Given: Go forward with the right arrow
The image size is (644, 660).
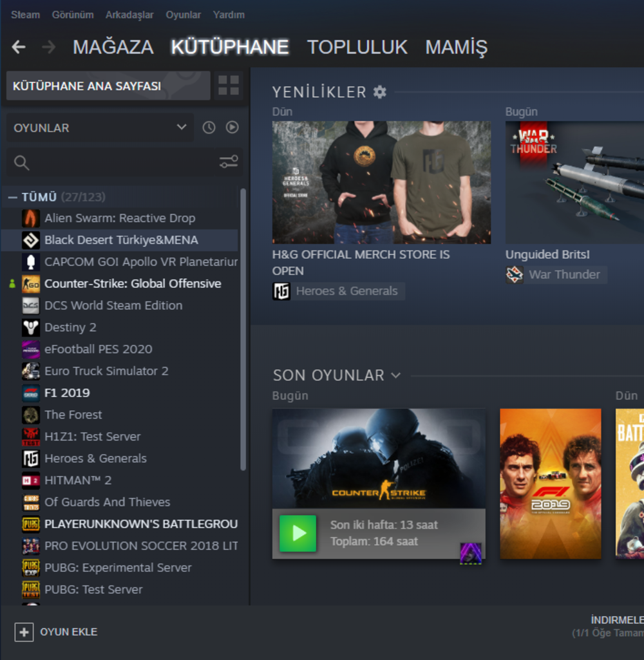Looking at the screenshot, I should [x=49, y=47].
